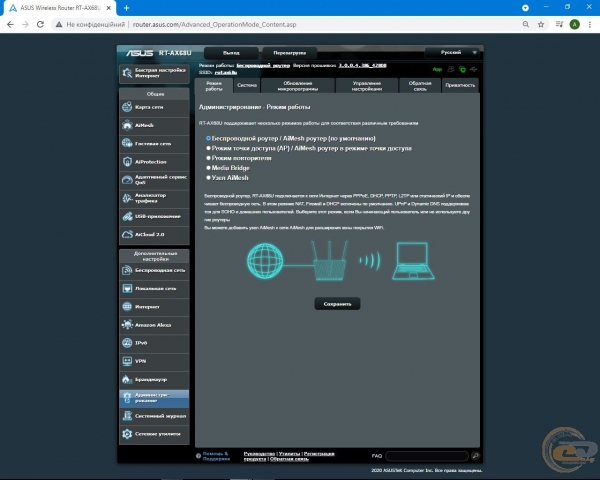Click the 'Not secure' site warning
The width and height of the screenshot is (600, 480).
click(x=91, y=24)
